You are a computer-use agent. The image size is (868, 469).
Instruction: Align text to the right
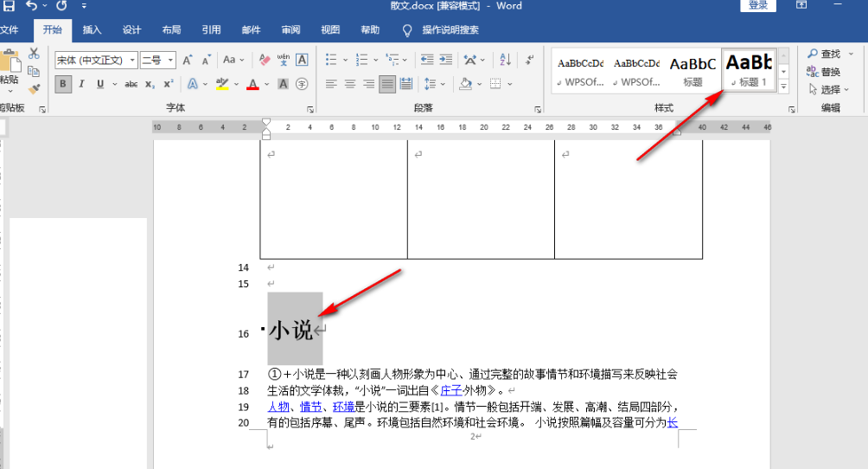tap(368, 84)
